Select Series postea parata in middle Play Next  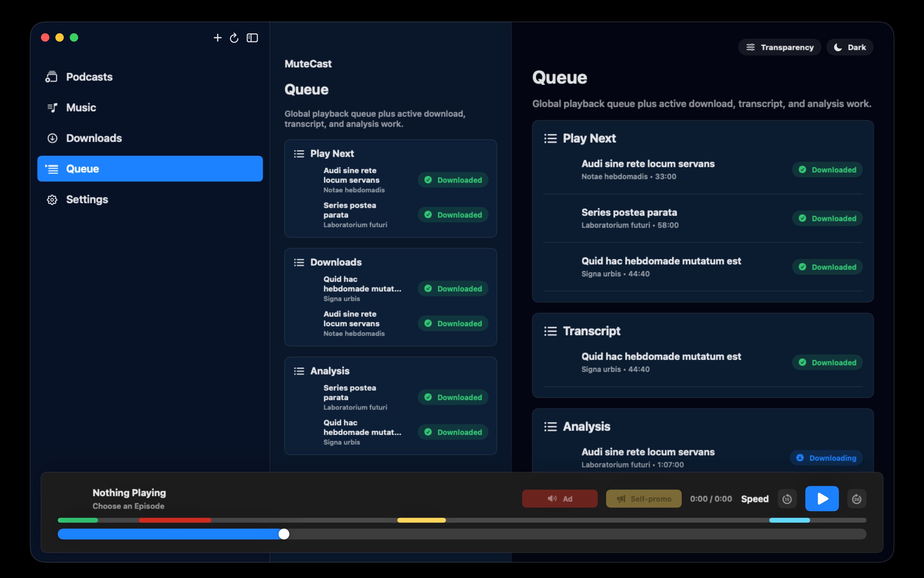click(x=390, y=215)
